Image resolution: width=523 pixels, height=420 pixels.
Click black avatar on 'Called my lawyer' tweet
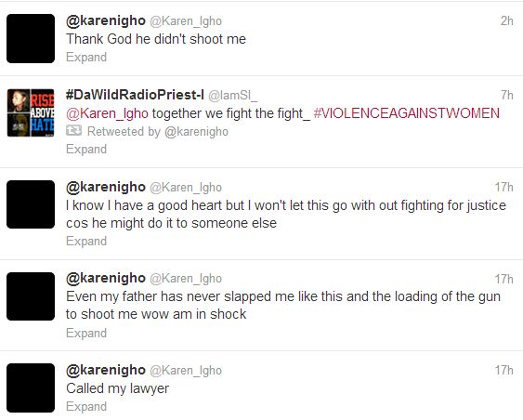pos(31,387)
